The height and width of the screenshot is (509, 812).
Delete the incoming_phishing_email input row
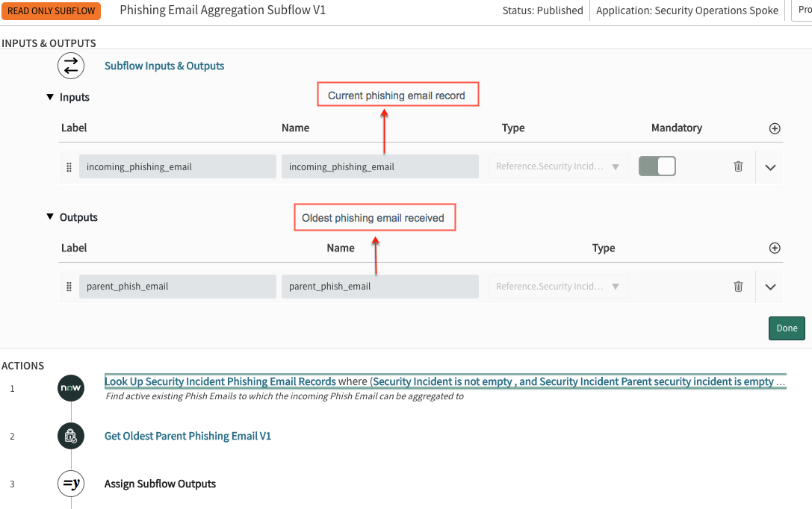click(738, 166)
